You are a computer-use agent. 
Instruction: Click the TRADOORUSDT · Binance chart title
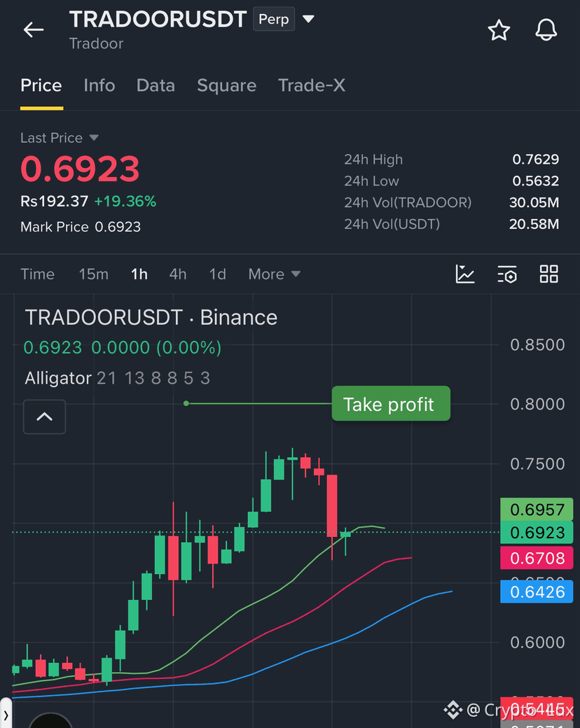151,318
